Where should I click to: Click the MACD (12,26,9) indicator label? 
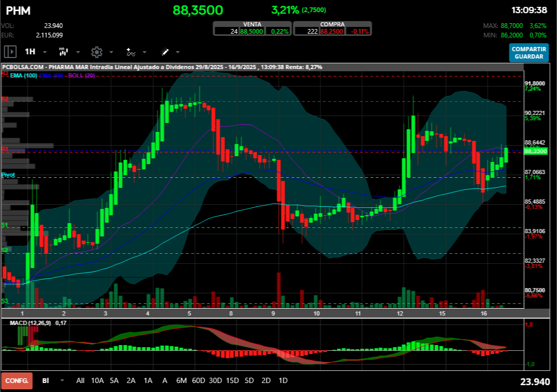[30, 323]
